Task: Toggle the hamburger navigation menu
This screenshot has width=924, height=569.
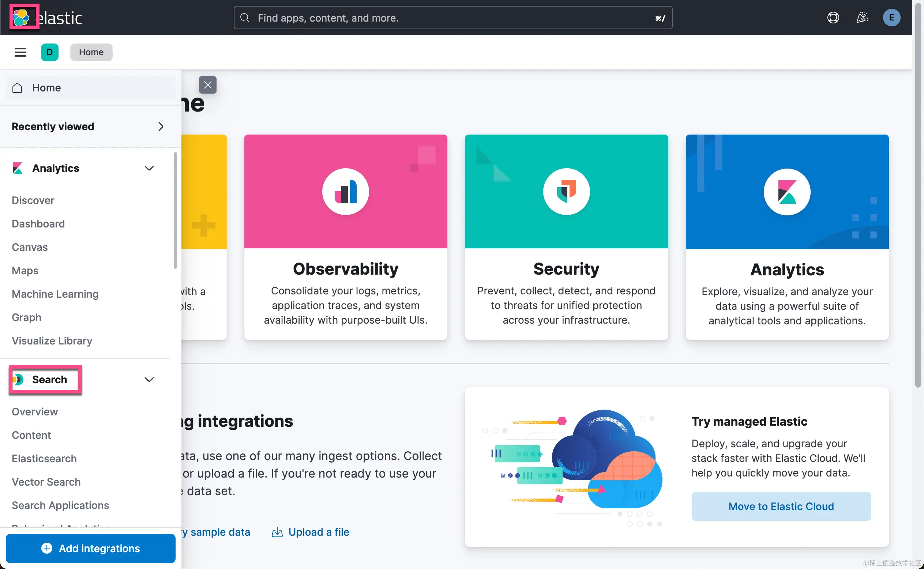Action: (x=20, y=52)
